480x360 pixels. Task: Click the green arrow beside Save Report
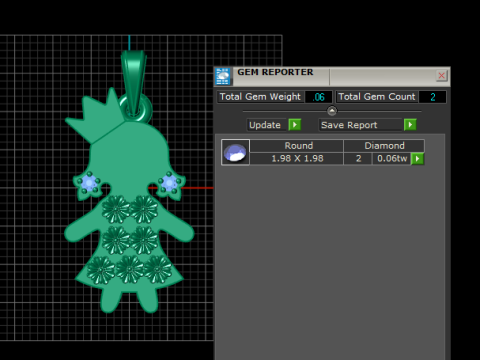pos(410,125)
